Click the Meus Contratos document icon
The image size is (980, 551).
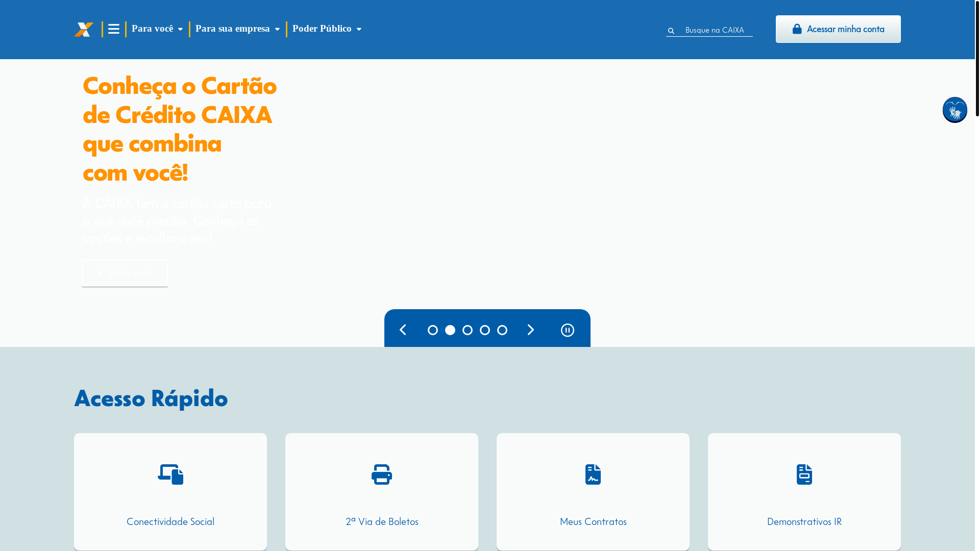(x=593, y=474)
